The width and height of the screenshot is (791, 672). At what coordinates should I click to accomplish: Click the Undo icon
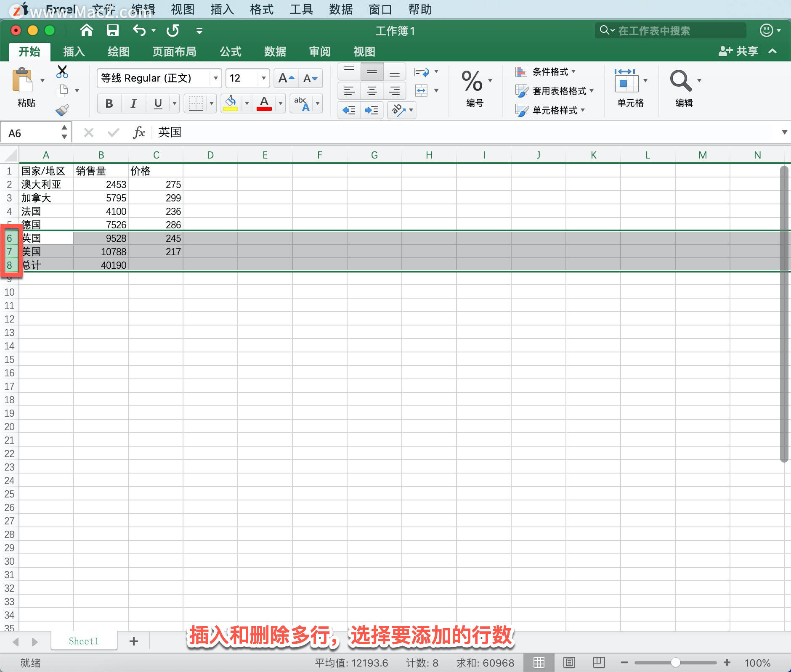pyautogui.click(x=139, y=30)
